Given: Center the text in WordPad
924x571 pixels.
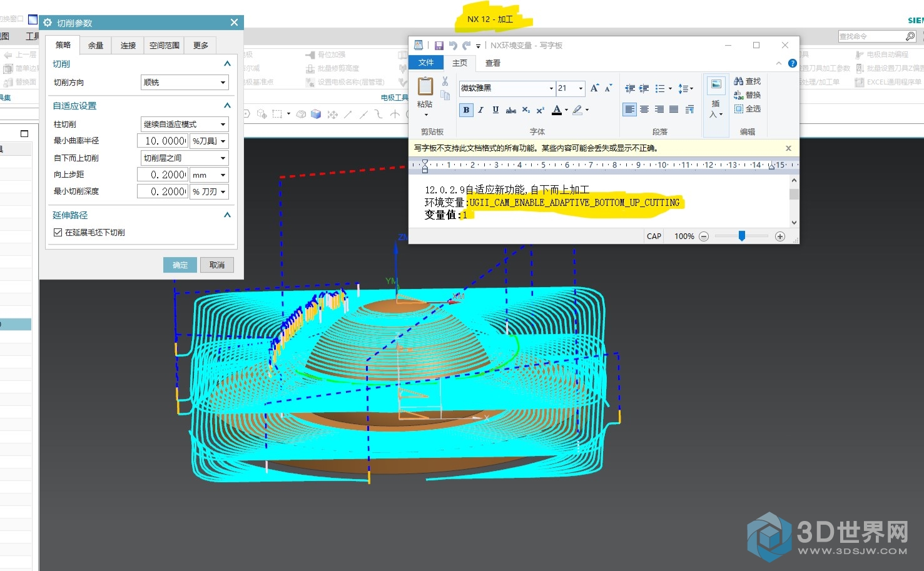Looking at the screenshot, I should (x=644, y=109).
